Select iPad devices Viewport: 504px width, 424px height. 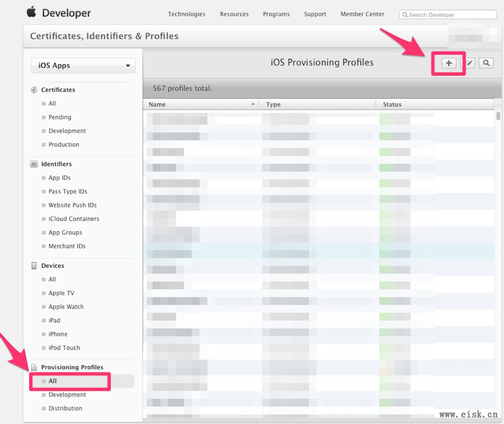tap(54, 321)
